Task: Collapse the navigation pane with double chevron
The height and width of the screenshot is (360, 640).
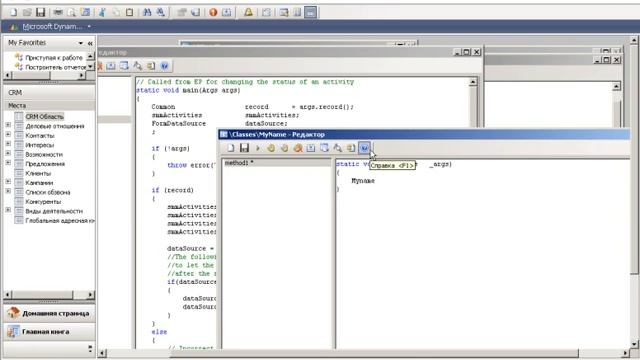Action: [x=90, y=43]
